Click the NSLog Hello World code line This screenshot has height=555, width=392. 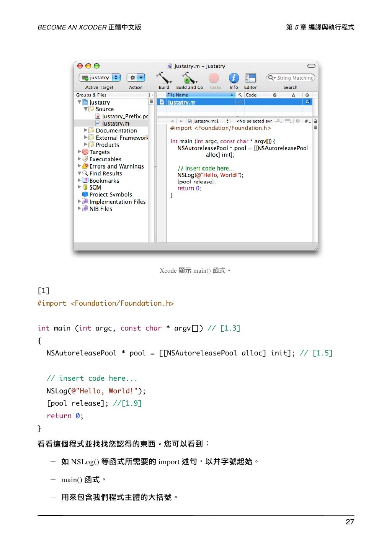[210, 175]
